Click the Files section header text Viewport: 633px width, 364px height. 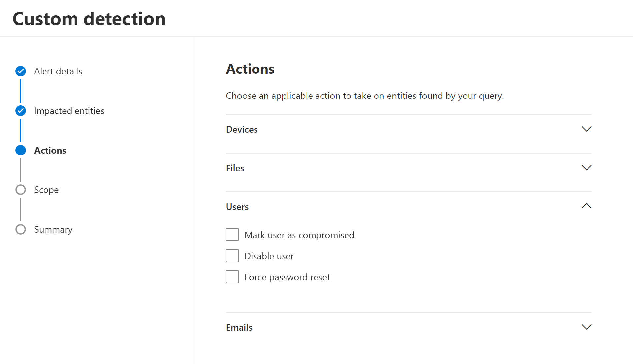point(235,168)
